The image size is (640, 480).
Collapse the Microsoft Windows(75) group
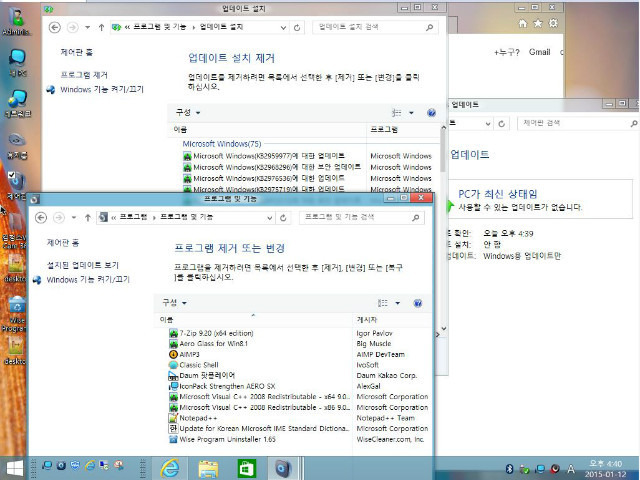[222, 144]
